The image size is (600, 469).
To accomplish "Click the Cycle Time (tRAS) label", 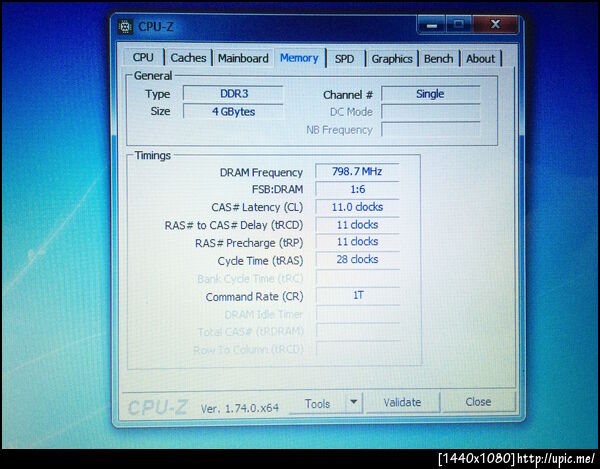I will point(260,261).
